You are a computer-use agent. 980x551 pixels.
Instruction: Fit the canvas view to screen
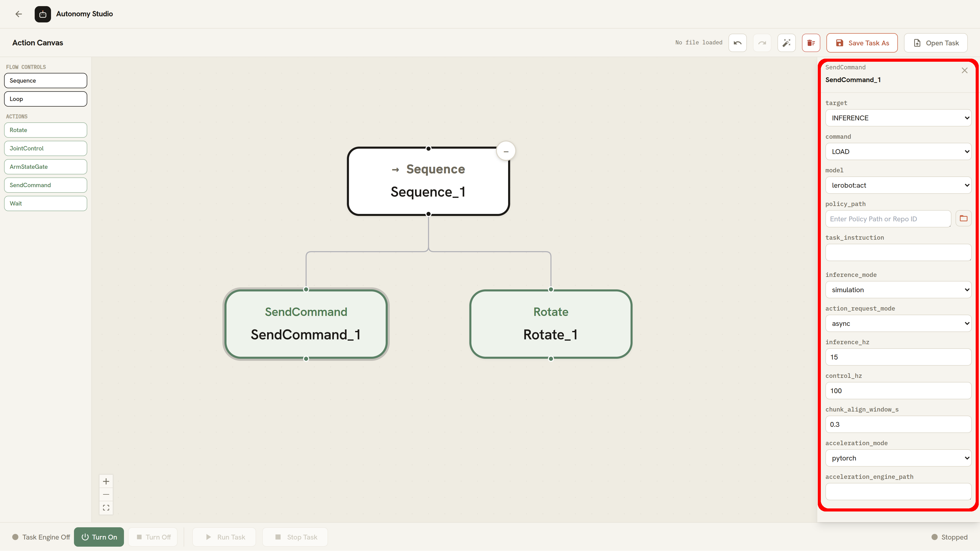(x=106, y=508)
